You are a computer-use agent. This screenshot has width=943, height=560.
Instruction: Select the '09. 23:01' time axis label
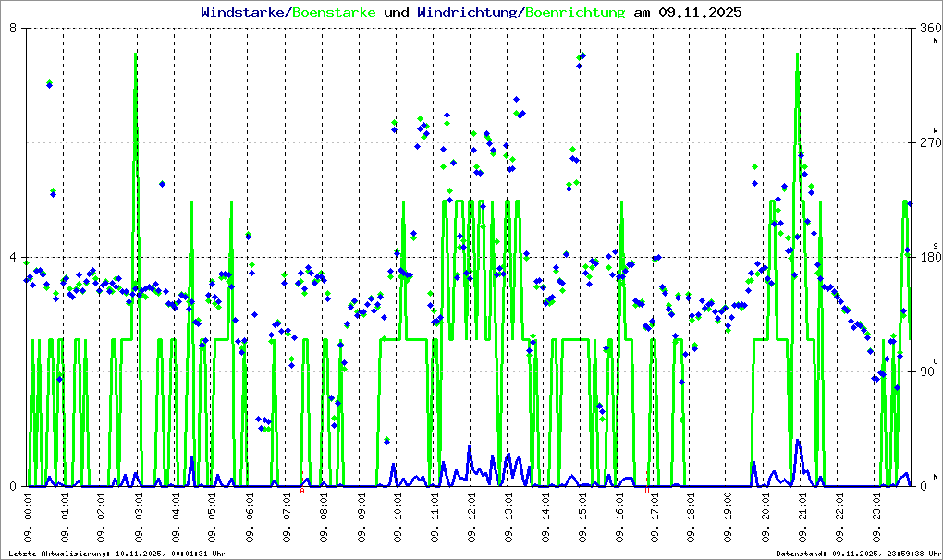[x=876, y=517]
